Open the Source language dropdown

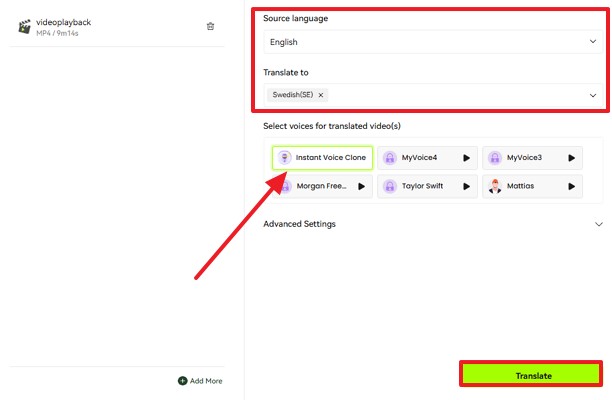click(x=433, y=42)
